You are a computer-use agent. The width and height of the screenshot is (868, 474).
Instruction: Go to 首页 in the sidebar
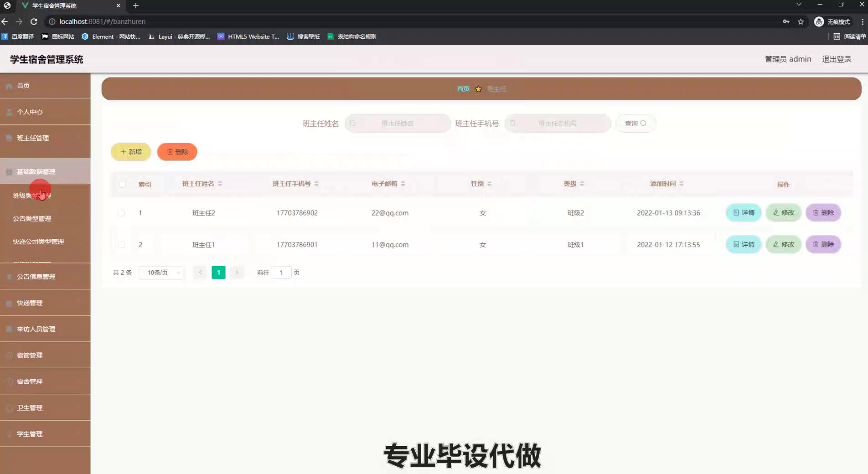[45, 86]
